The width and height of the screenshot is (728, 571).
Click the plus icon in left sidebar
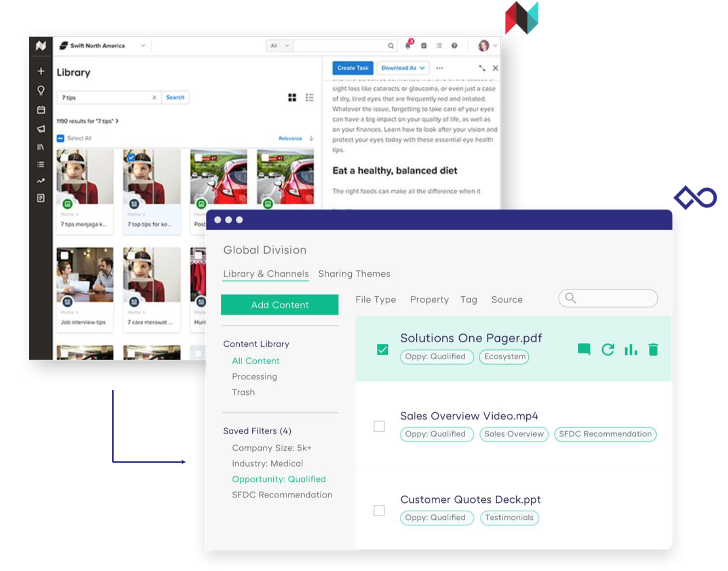[x=41, y=71]
